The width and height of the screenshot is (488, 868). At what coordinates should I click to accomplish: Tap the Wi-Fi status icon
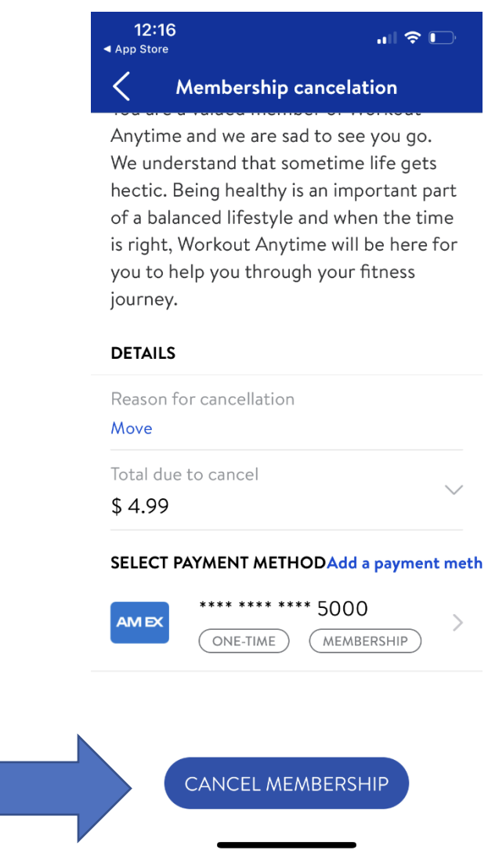pos(413,38)
